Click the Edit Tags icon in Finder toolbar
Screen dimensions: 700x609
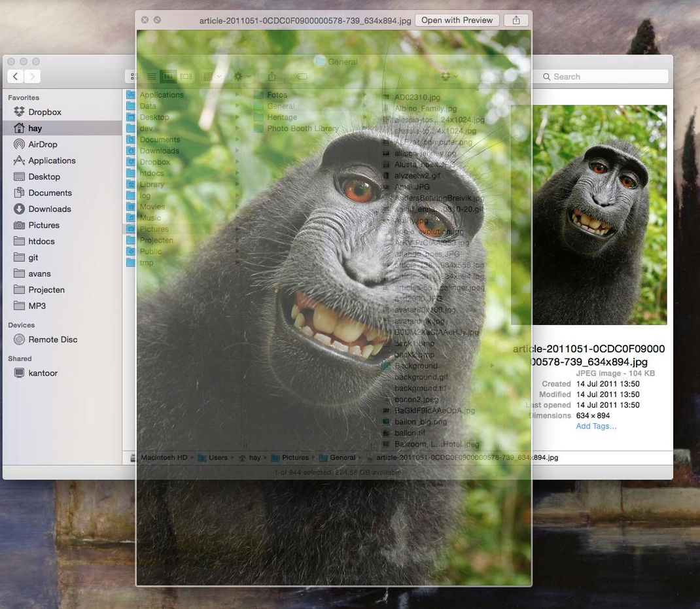302,77
